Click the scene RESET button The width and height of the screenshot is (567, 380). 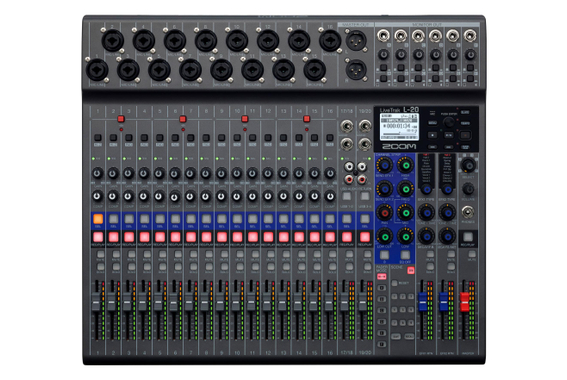tap(395, 283)
